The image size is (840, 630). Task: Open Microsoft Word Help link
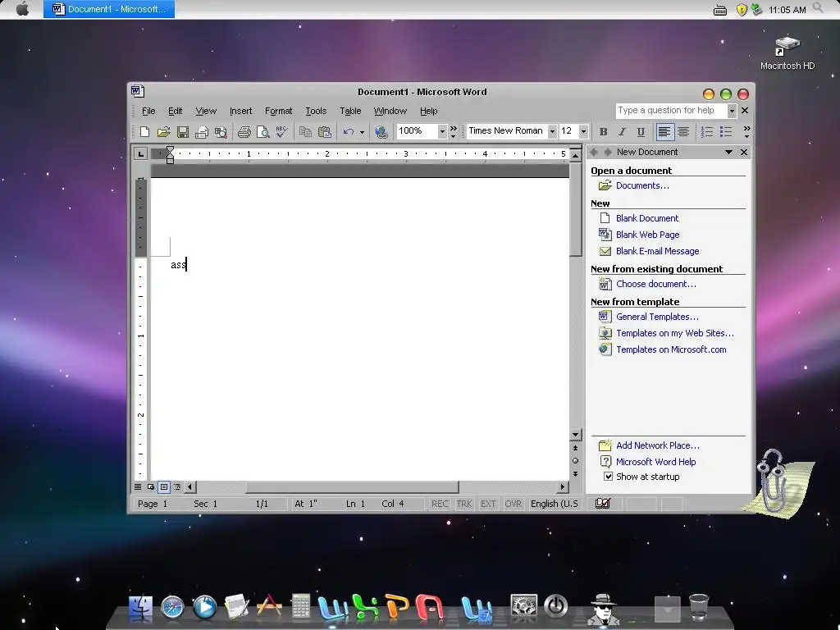[x=655, y=462]
